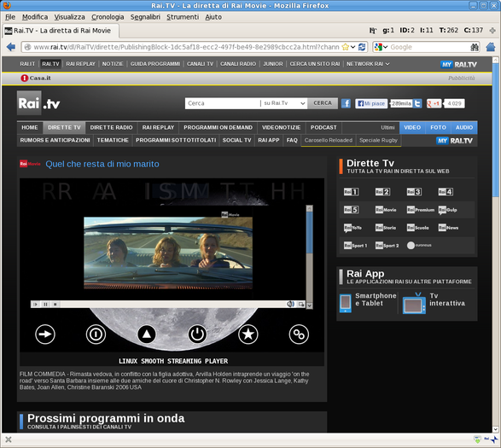
Task: Click the circled I info icon
Action: point(96,335)
